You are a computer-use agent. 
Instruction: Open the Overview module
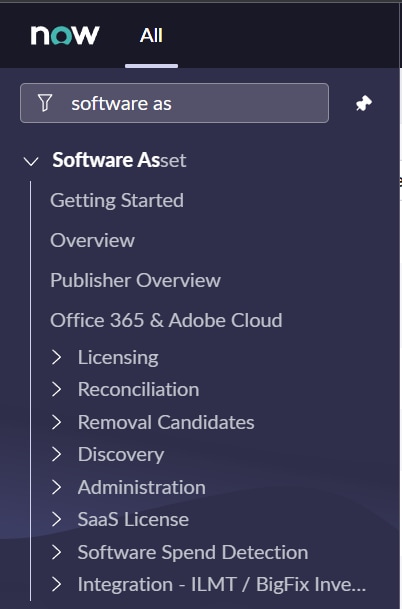coord(92,240)
